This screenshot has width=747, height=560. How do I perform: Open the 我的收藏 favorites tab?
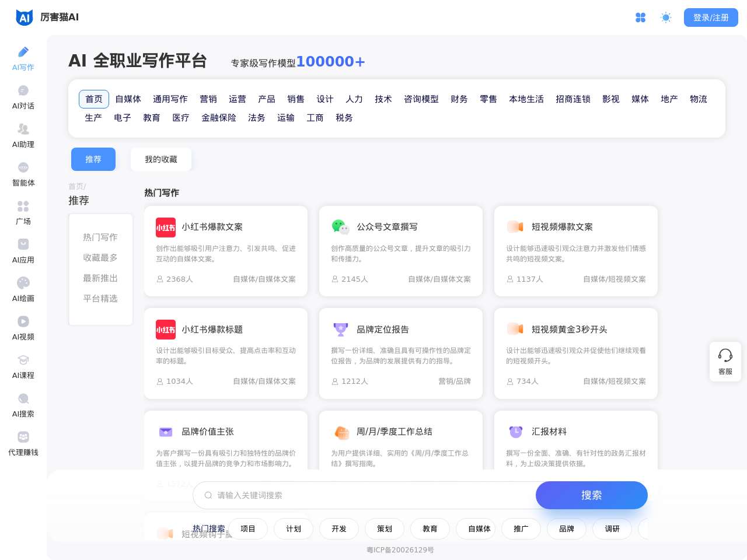(161, 159)
